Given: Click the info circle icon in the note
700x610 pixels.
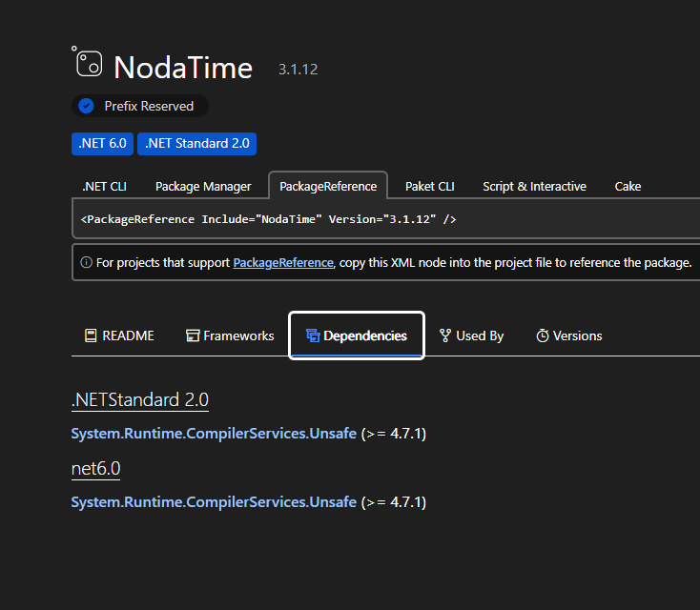Looking at the screenshot, I should (86, 262).
